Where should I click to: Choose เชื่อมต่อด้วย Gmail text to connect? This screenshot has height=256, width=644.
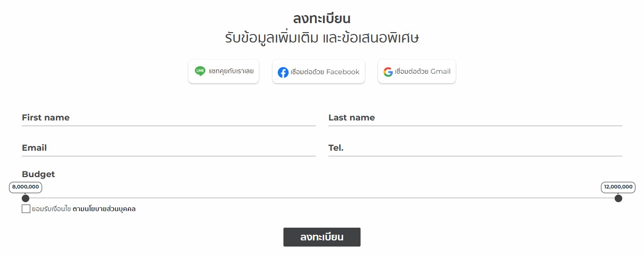coord(423,71)
